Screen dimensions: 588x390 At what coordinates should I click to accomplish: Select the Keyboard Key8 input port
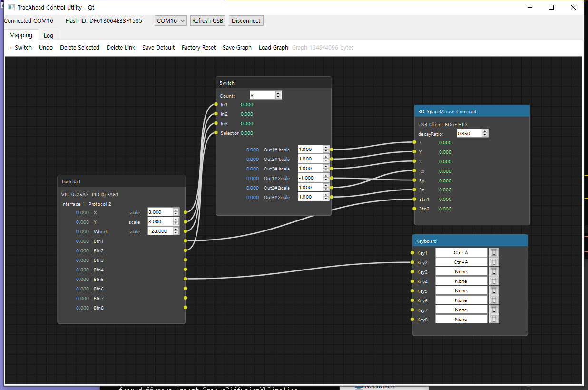pos(412,320)
